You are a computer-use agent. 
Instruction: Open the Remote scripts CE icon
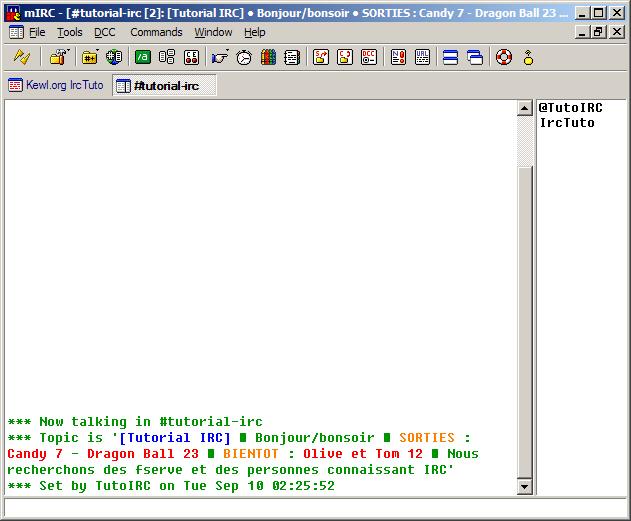coord(191,57)
